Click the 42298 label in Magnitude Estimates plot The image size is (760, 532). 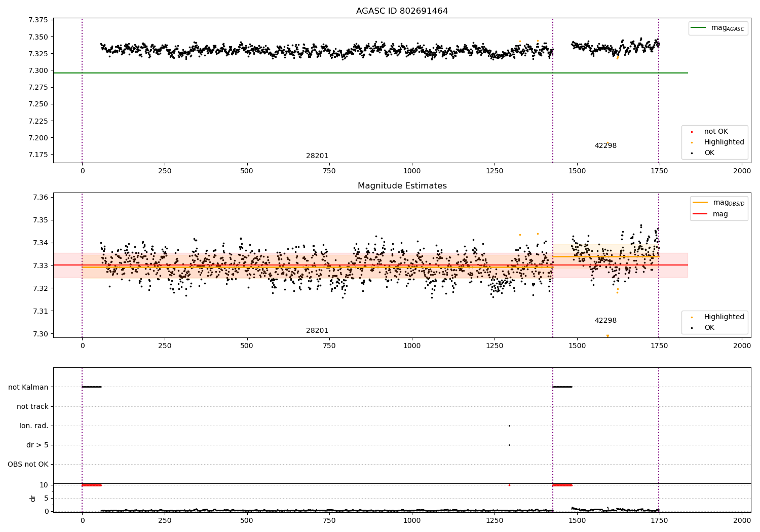tap(605, 321)
